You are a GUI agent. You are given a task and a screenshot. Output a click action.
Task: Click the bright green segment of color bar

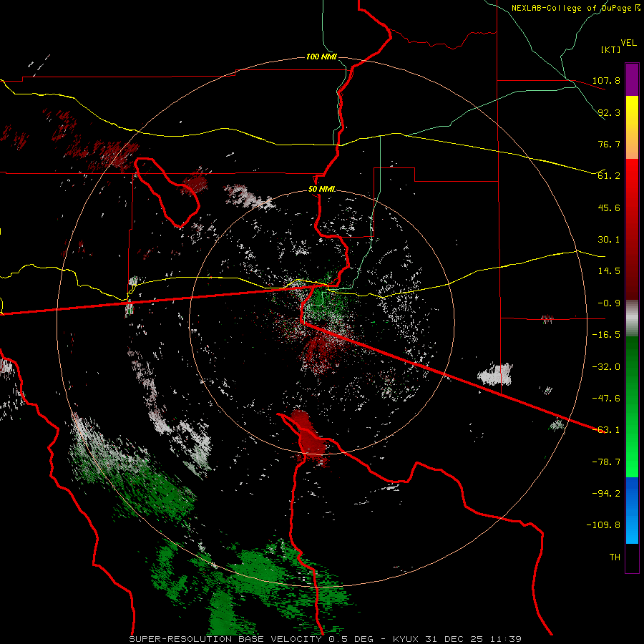click(632, 406)
